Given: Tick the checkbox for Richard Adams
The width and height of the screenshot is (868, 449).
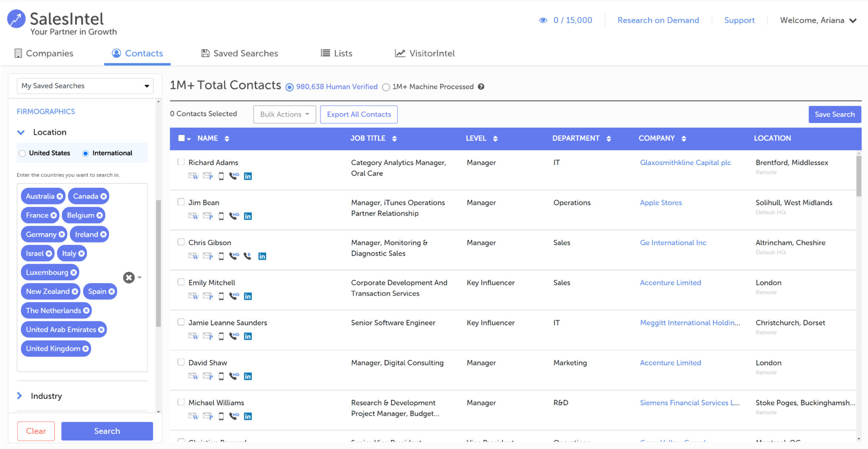Looking at the screenshot, I should 181,162.
